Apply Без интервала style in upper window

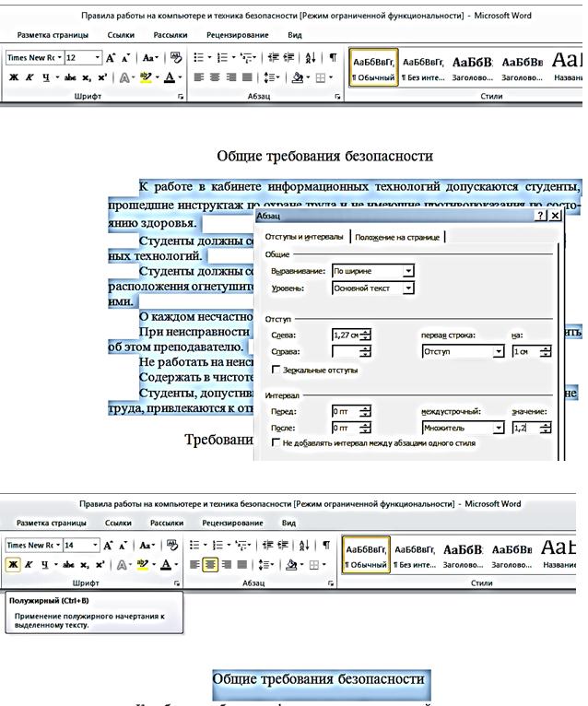coord(423,67)
